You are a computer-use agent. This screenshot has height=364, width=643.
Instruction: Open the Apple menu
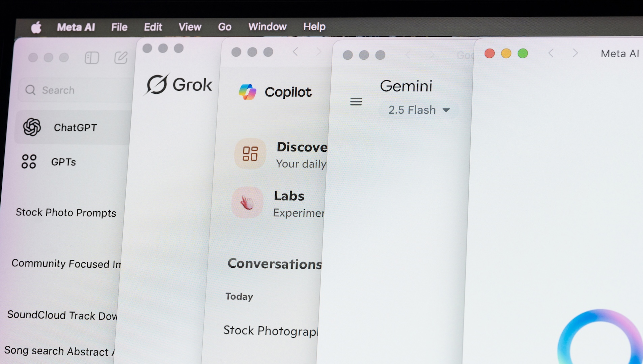click(36, 27)
